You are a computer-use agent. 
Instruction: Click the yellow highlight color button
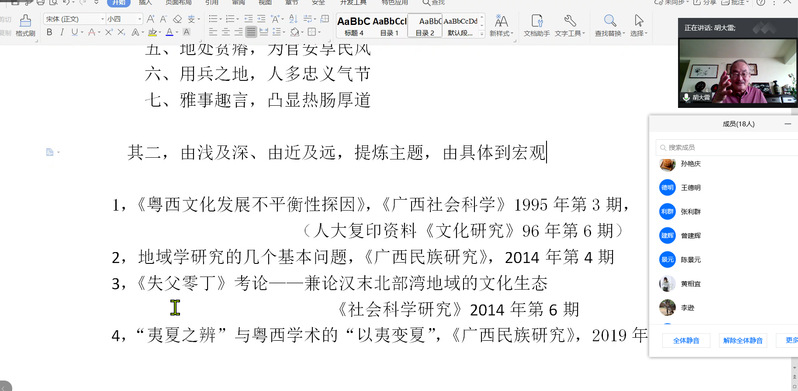click(152, 32)
